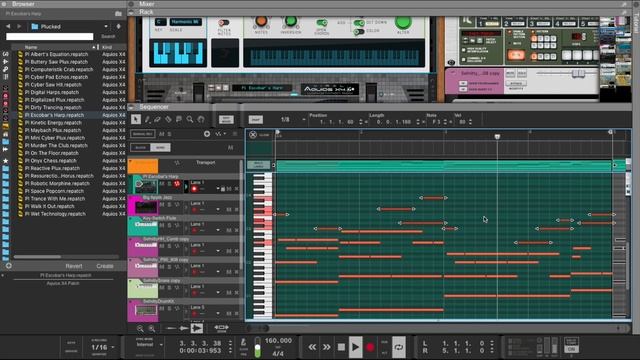
Task: Click the sequencer horizontal scrollbar thumb
Action: (258, 328)
